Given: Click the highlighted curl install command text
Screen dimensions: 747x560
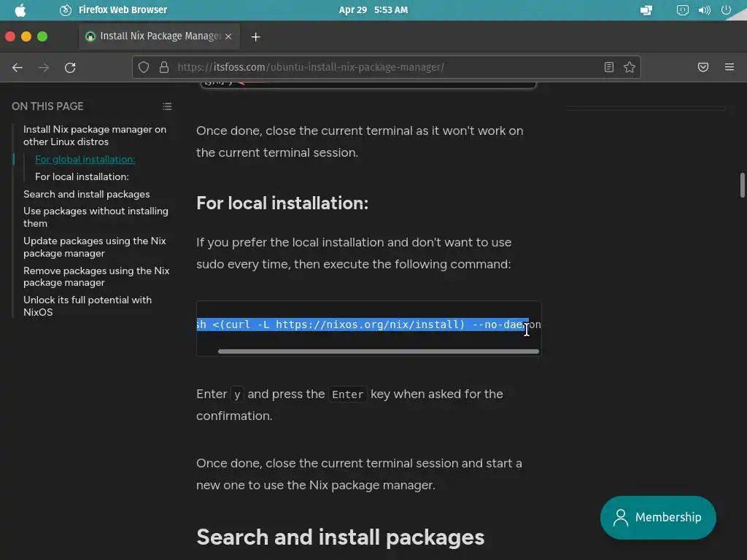Looking at the screenshot, I should (x=363, y=324).
